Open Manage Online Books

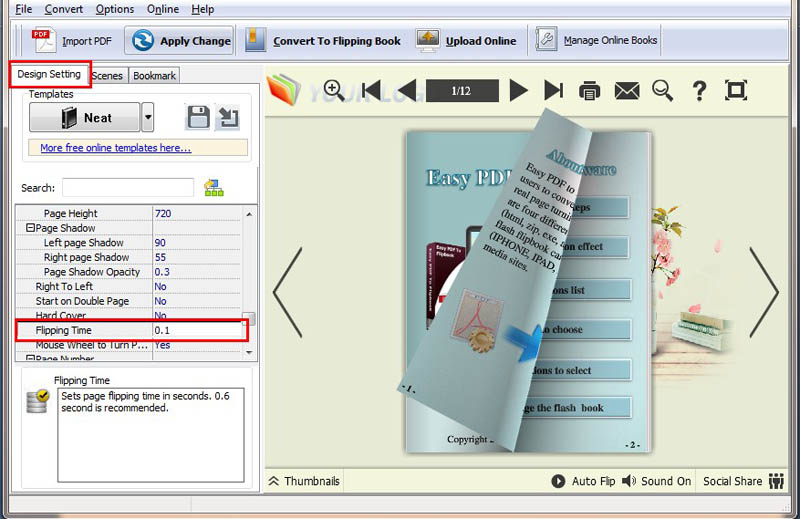[x=596, y=40]
